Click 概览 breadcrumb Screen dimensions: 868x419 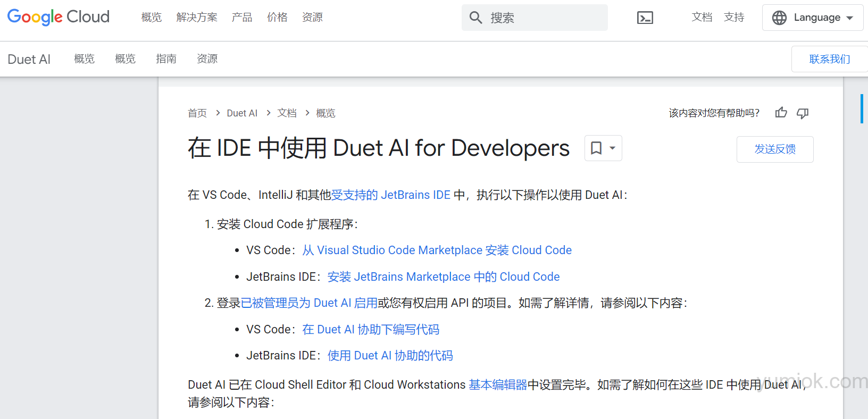(x=325, y=113)
